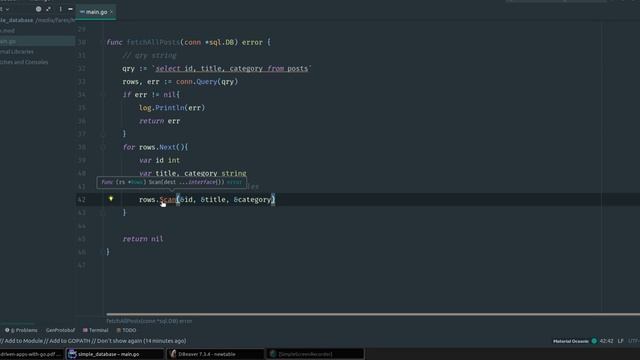Switch to DBeaver 7.3.4 taskbar window
Screen dimensions: 640x360
215,354
